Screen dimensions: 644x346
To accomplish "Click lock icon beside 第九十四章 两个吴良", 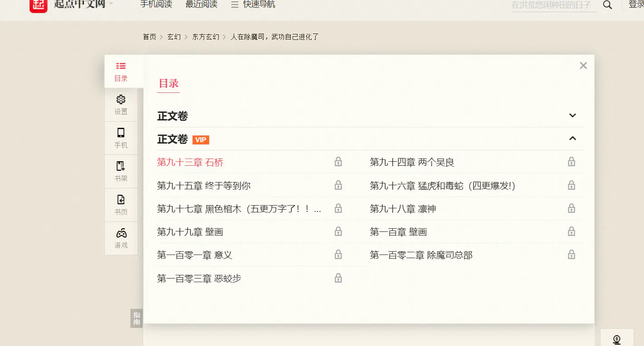I will (572, 162).
